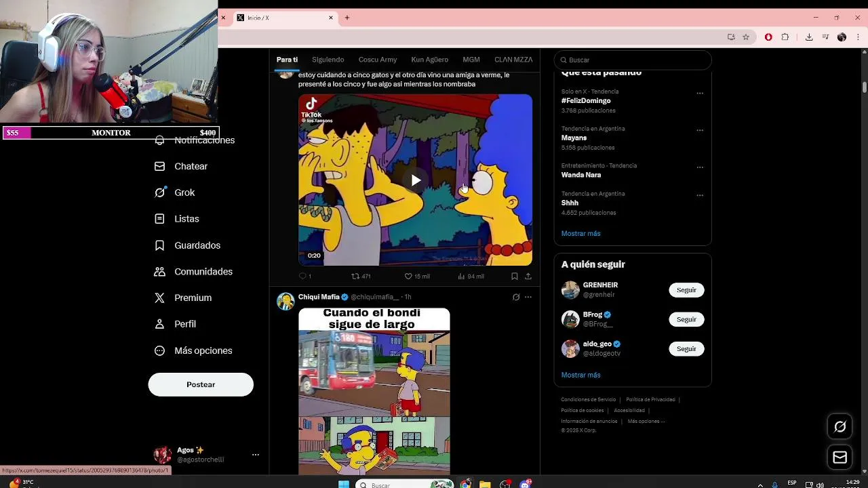Switch to the MGM tab

pyautogui.click(x=471, y=60)
